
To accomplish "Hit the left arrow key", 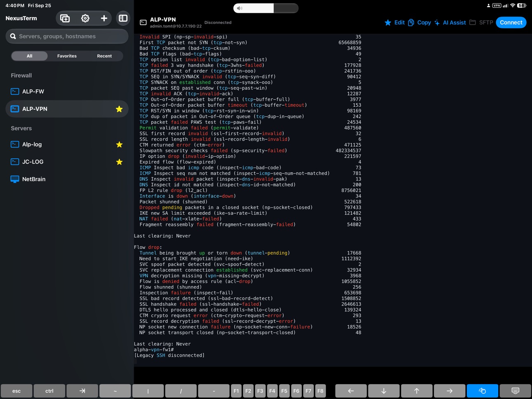I will pos(351,391).
